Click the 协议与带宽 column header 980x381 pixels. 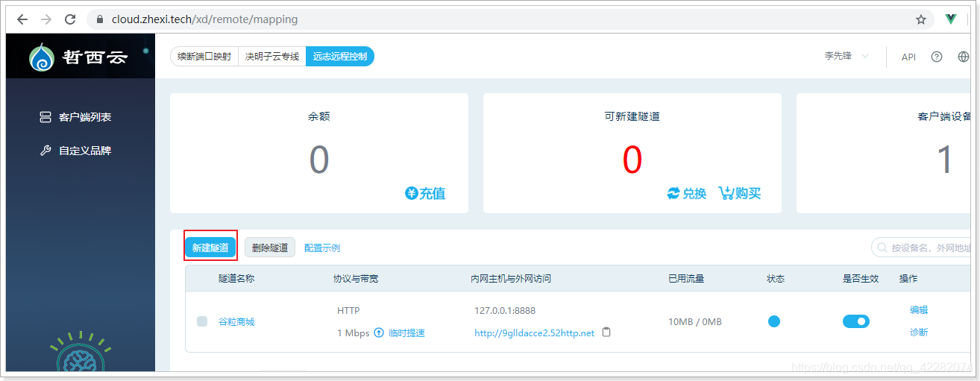pyautogui.click(x=356, y=279)
